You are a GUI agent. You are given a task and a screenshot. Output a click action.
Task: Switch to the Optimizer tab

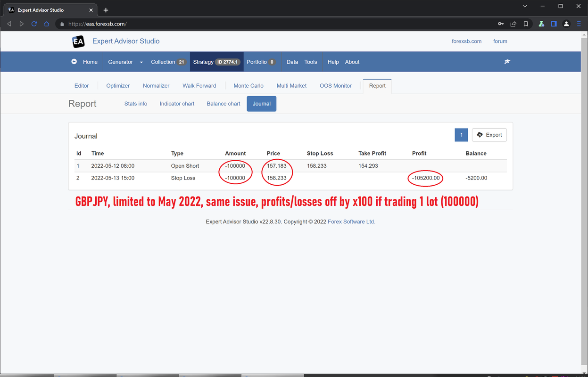[118, 86]
